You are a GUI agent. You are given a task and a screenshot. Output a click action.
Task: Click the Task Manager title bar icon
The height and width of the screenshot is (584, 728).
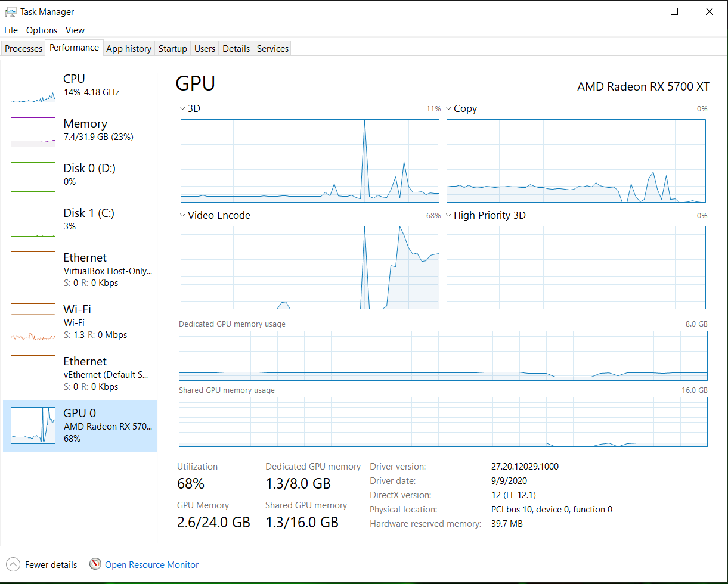click(11, 11)
